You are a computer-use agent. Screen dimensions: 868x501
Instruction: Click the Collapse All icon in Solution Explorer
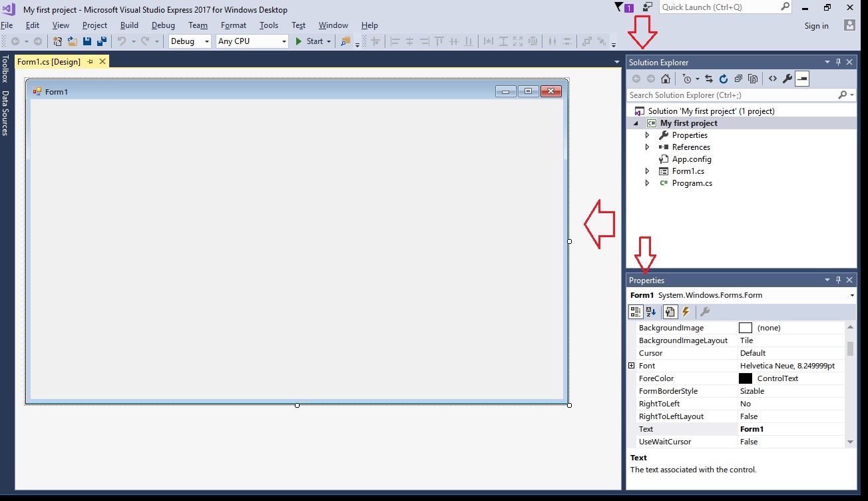coord(738,79)
